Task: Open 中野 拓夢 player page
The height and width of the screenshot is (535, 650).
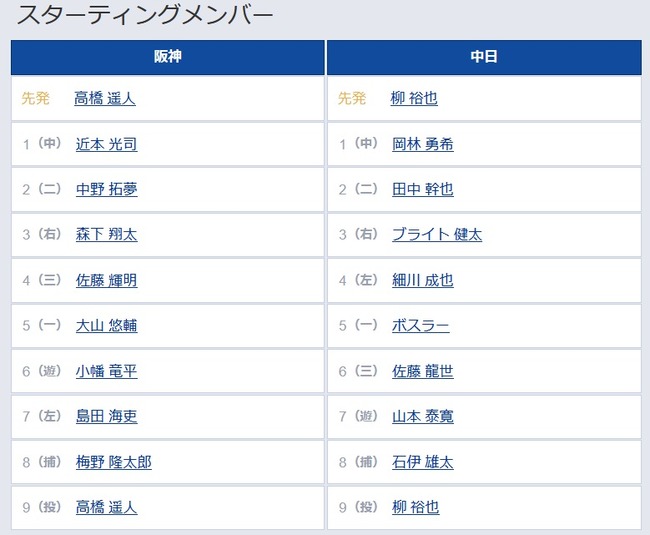Action: click(107, 189)
